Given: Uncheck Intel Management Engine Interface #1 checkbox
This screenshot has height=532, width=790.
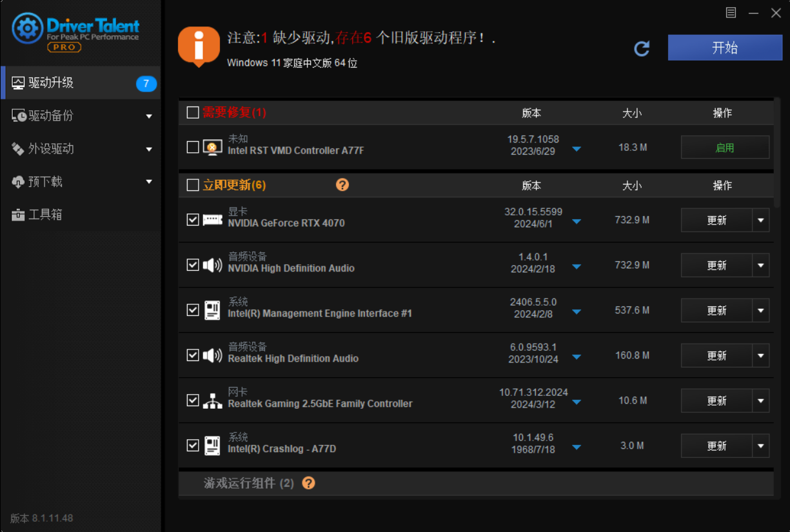Looking at the screenshot, I should (x=192, y=310).
